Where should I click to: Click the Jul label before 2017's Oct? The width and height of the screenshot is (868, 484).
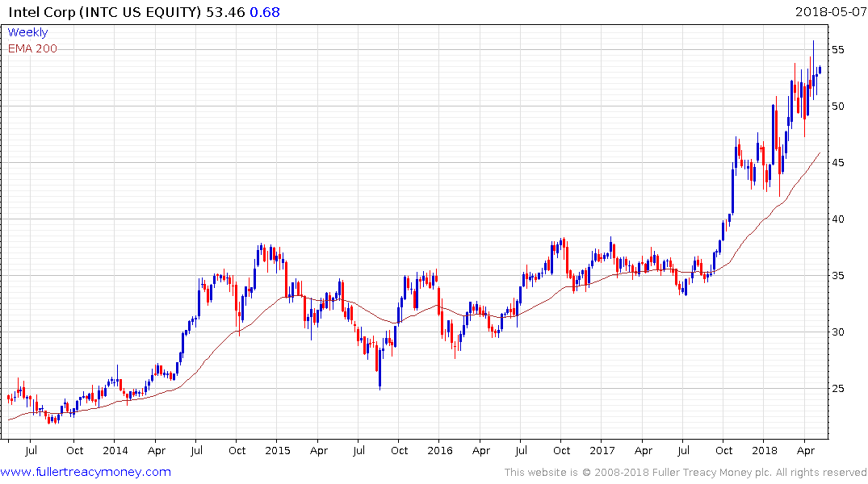point(684,450)
